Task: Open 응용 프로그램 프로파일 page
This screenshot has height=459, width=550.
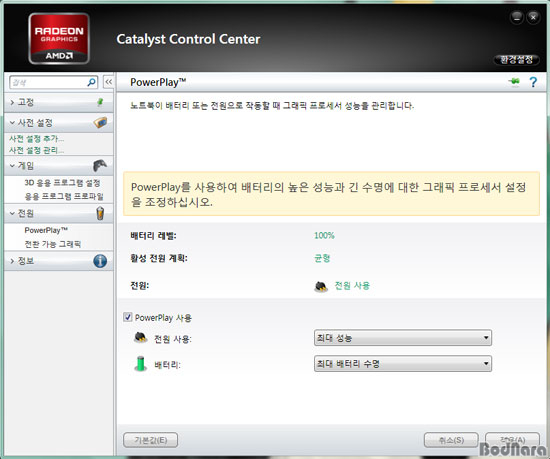Action: pyautogui.click(x=64, y=196)
